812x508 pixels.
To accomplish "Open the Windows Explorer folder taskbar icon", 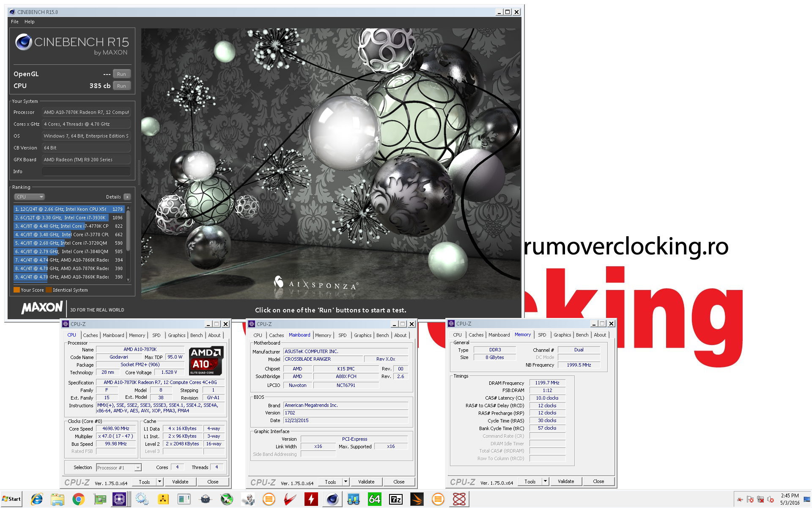I will click(x=58, y=500).
